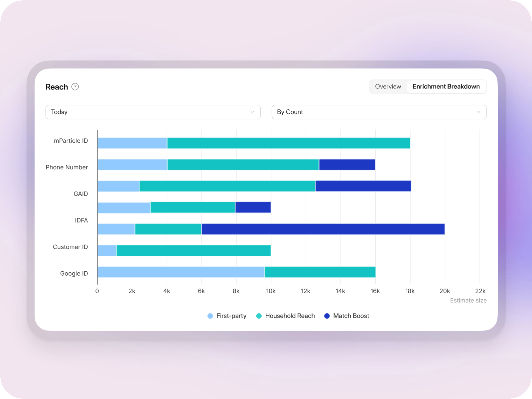Switch to the Overview tab
The image size is (532, 399).
(x=388, y=86)
